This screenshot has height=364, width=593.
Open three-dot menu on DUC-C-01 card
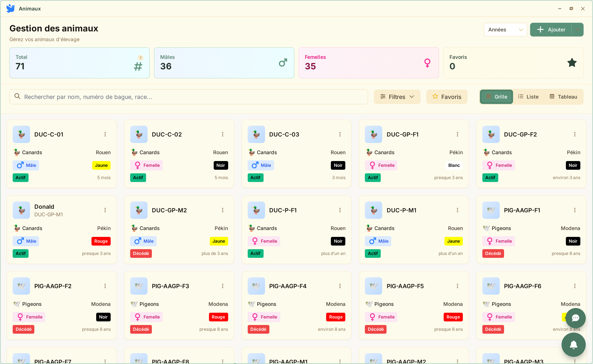click(105, 134)
